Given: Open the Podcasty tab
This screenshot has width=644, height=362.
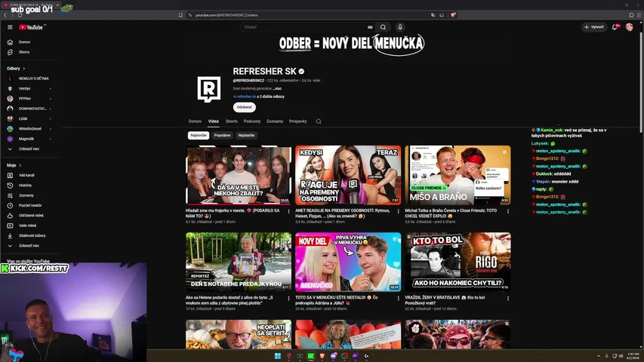Looking at the screenshot, I should coord(252,121).
